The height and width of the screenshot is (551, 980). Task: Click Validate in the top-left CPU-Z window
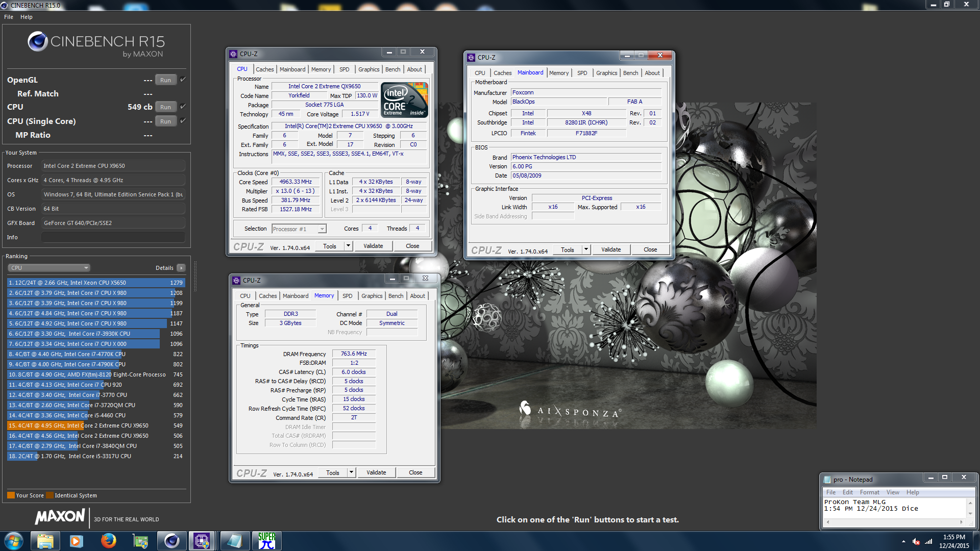click(x=373, y=246)
